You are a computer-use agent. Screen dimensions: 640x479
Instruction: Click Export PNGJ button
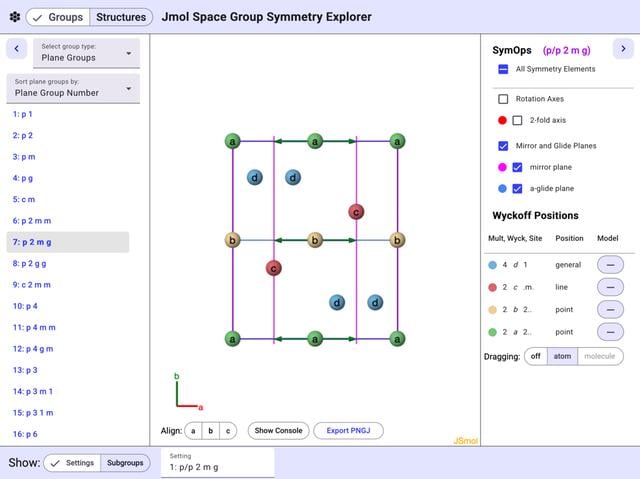348,431
